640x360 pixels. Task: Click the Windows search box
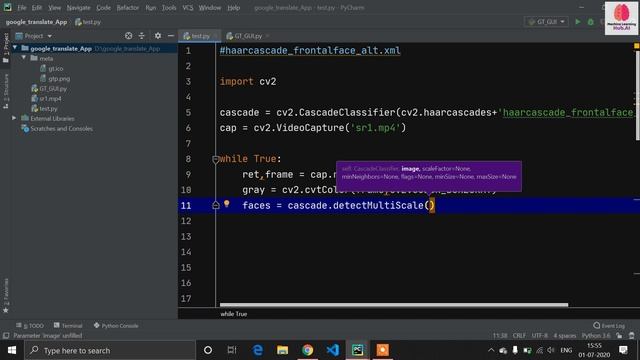pos(110,350)
